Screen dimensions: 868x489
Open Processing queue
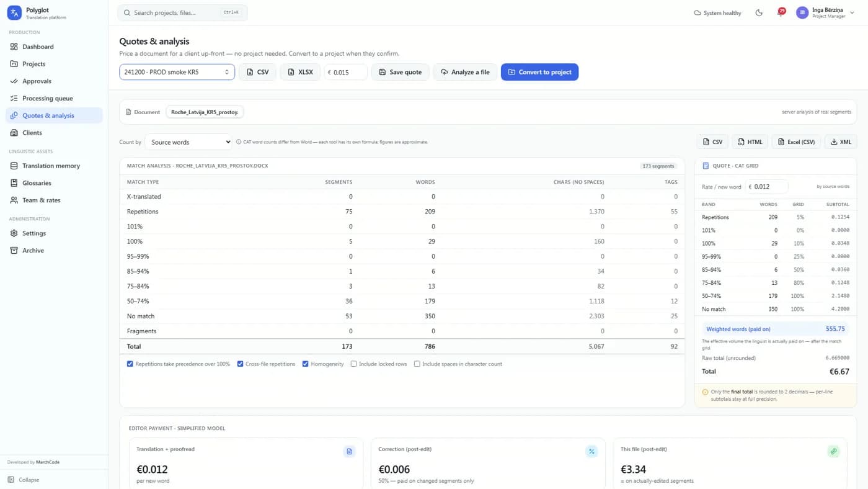[54, 98]
